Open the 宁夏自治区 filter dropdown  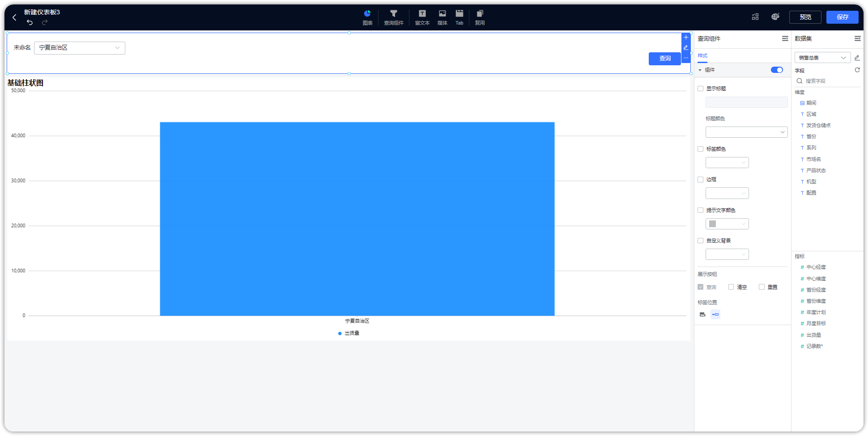80,48
